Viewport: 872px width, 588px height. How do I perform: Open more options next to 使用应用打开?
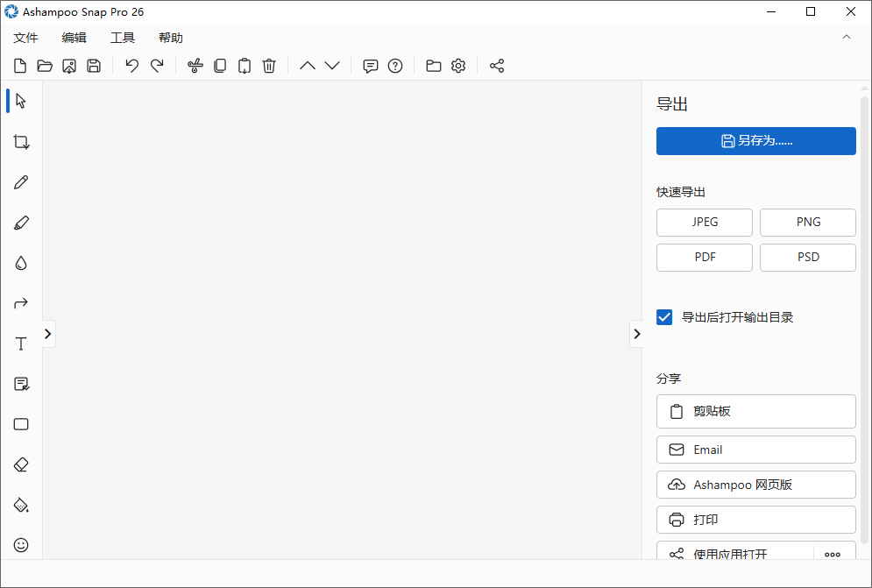(x=833, y=554)
